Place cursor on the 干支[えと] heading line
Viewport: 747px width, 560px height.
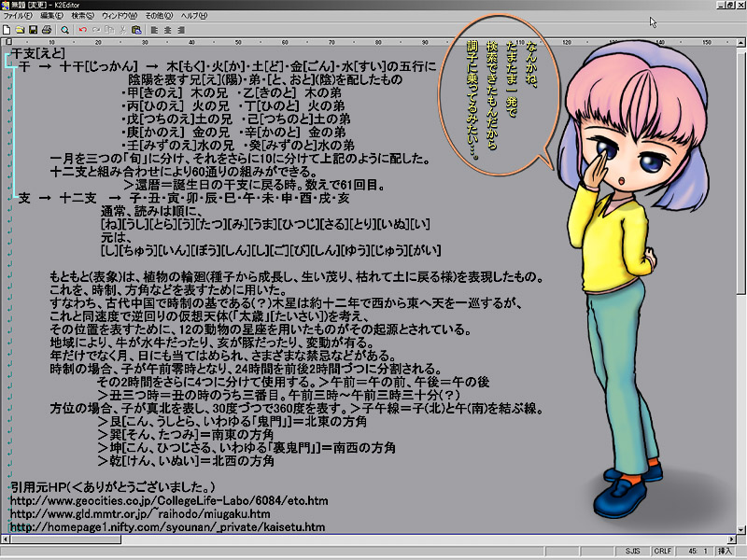click(x=37, y=53)
